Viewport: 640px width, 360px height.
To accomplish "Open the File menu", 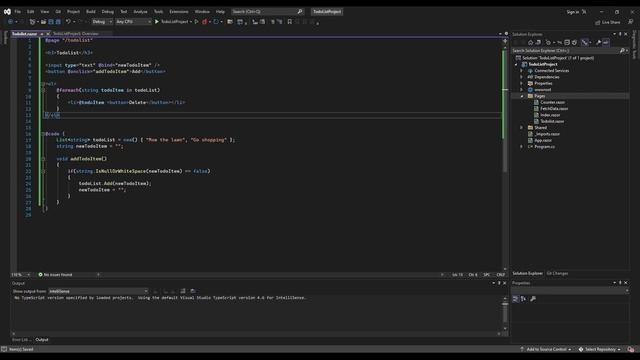I will [x=18, y=11].
